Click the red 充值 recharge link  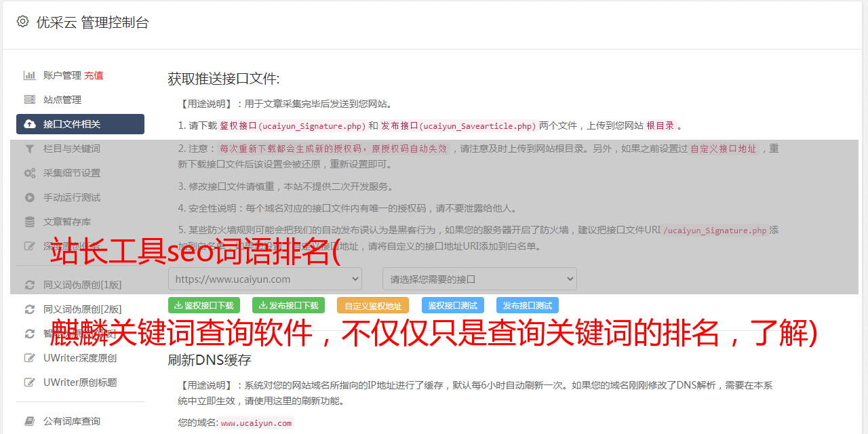(x=94, y=75)
